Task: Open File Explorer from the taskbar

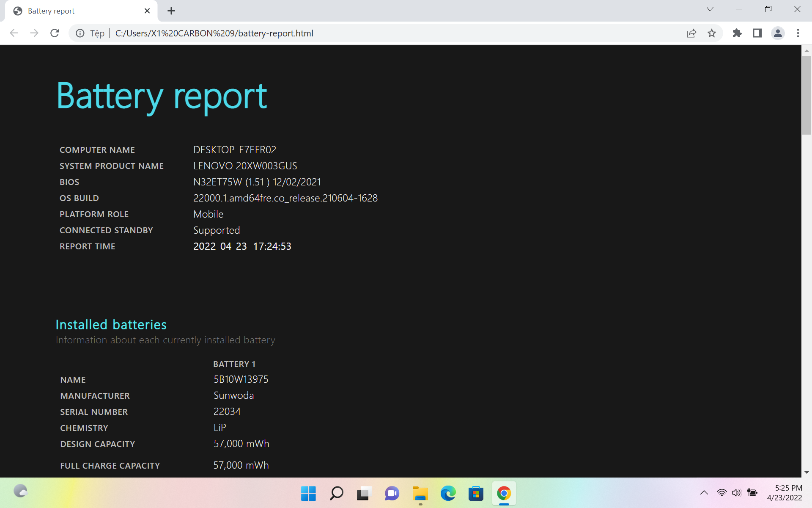Action: (x=420, y=493)
